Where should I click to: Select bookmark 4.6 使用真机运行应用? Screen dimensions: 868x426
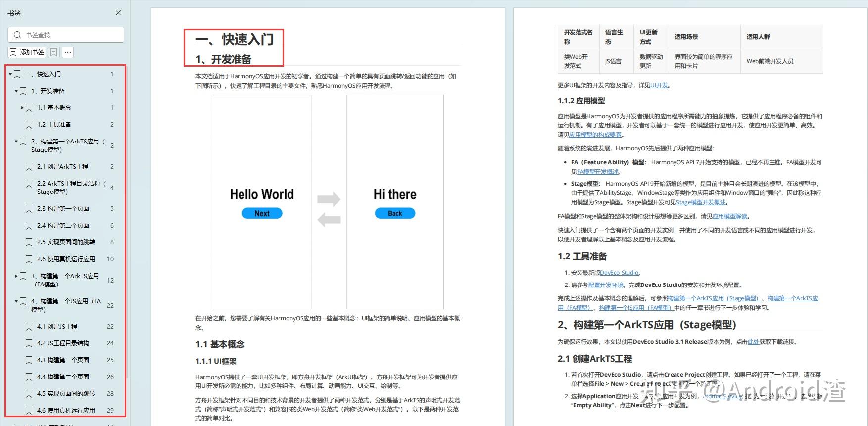click(66, 410)
